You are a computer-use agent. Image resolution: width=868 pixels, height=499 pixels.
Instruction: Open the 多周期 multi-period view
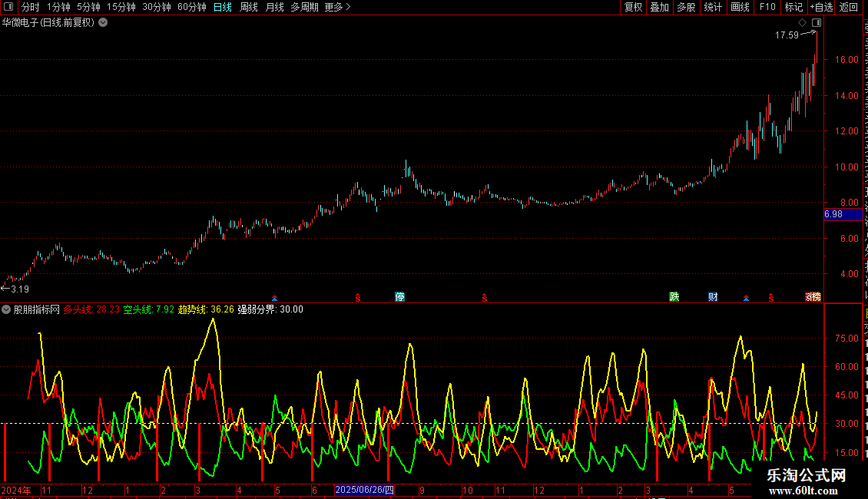304,7
